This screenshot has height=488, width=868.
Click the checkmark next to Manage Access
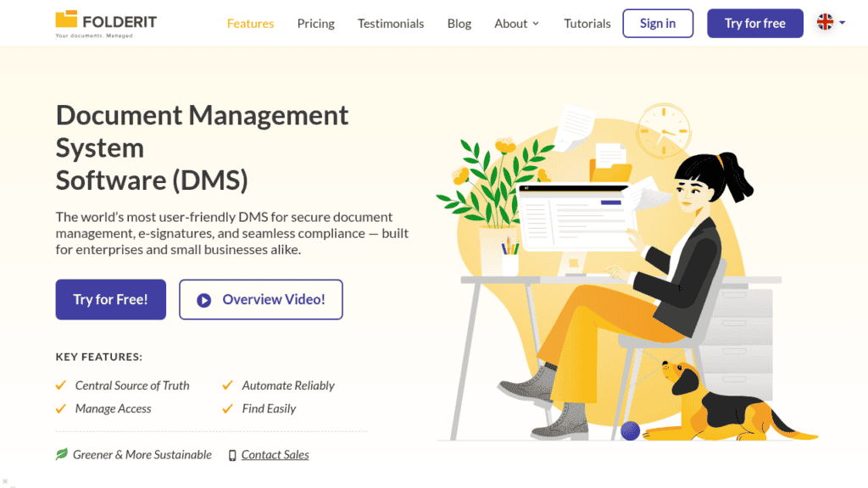61,408
